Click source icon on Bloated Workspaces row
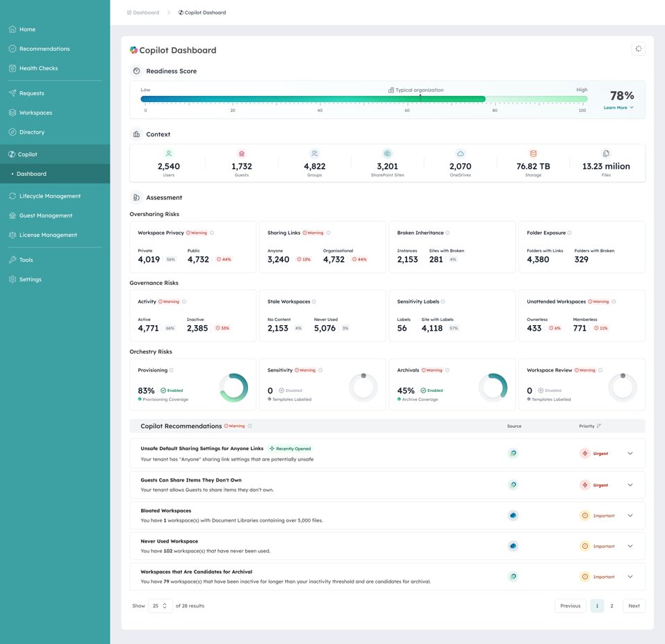665x644 pixels. coord(514,515)
